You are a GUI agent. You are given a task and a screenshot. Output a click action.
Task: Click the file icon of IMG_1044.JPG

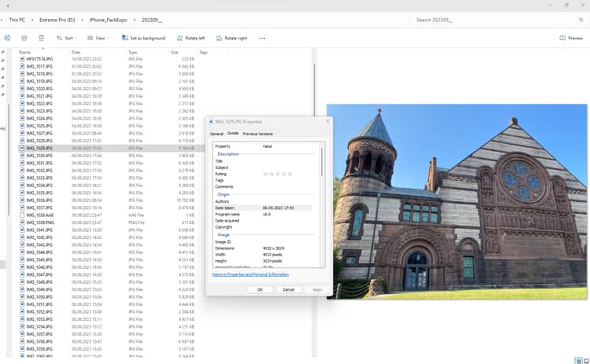[x=22, y=252]
